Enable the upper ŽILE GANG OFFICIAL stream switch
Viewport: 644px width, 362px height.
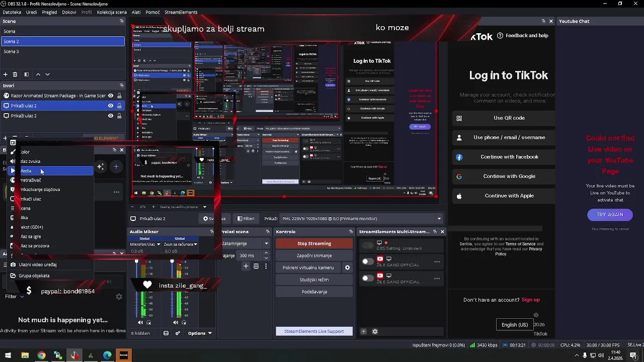pyautogui.click(x=368, y=261)
